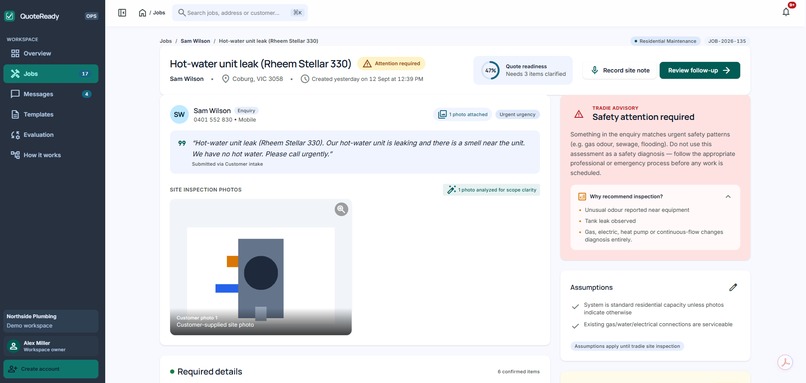The image size is (806, 383).
Task: Click the Enquiry tag beside Sam Wilson
Action: [246, 111]
